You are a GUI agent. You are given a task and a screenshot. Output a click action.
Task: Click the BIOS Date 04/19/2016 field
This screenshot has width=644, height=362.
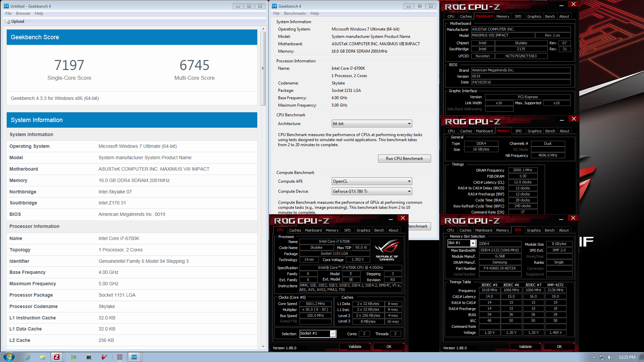[x=521, y=82]
